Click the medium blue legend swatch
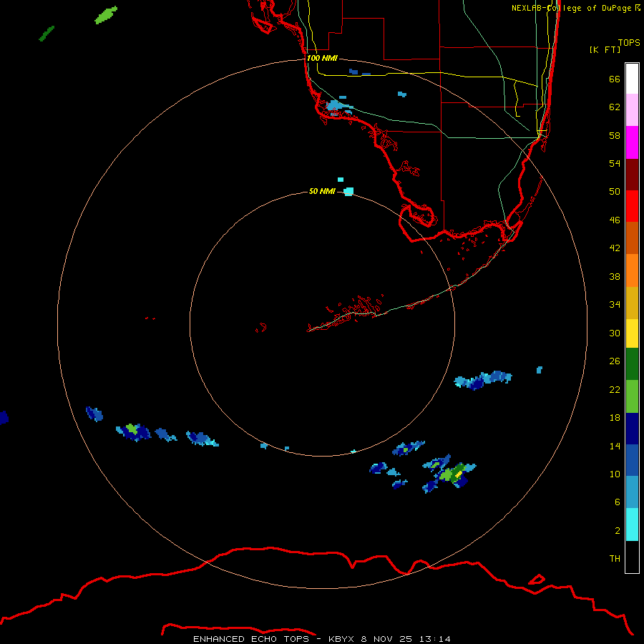Screen dimensions: 644x644 [x=632, y=460]
